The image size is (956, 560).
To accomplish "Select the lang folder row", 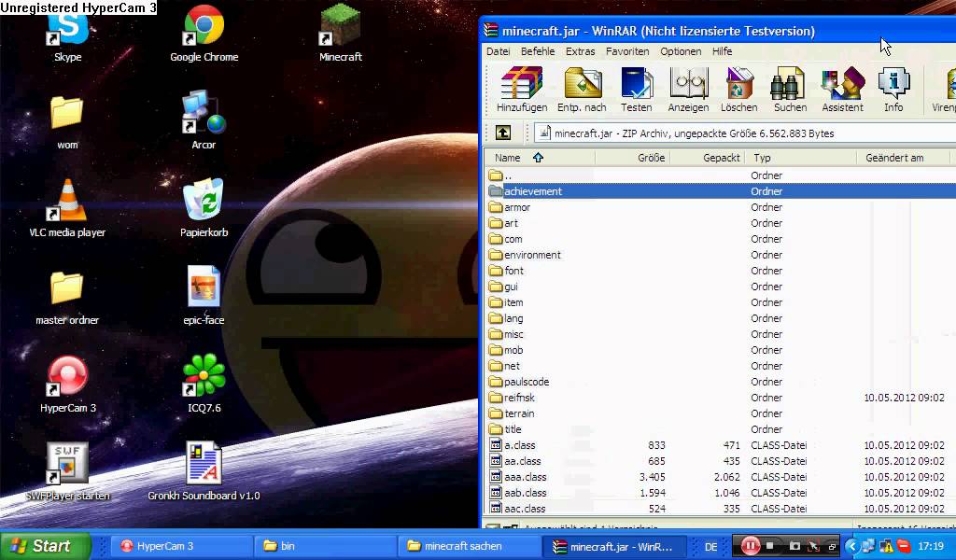I will pyautogui.click(x=721, y=318).
